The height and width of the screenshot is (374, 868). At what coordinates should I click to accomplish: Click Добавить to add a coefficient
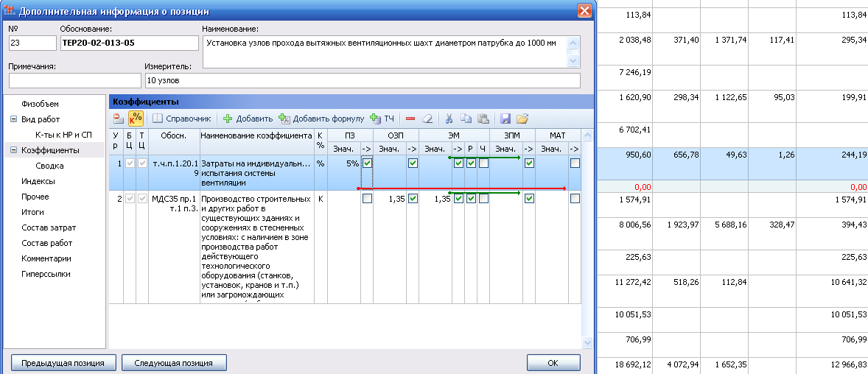[x=248, y=119]
